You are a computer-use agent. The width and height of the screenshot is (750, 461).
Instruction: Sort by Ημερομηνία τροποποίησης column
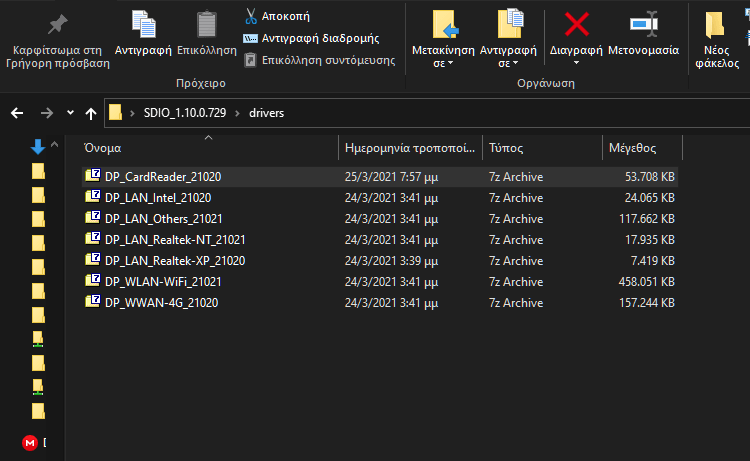click(410, 148)
